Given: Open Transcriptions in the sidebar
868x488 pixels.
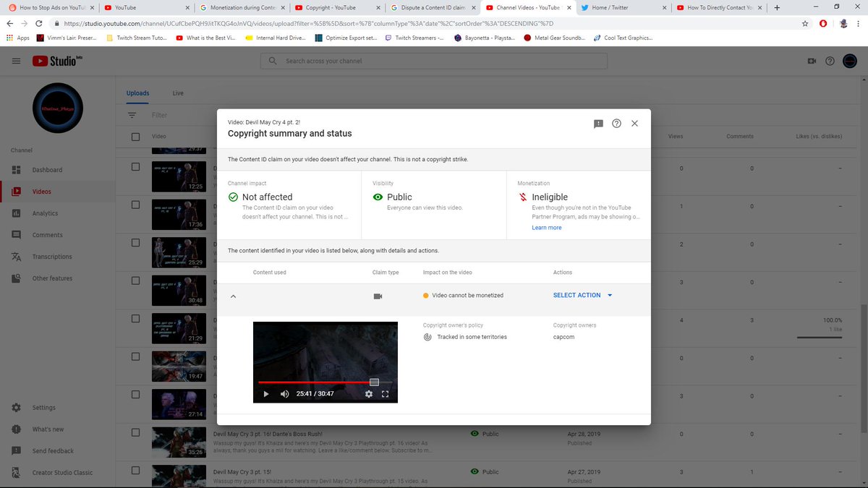Looking at the screenshot, I should [52, 257].
